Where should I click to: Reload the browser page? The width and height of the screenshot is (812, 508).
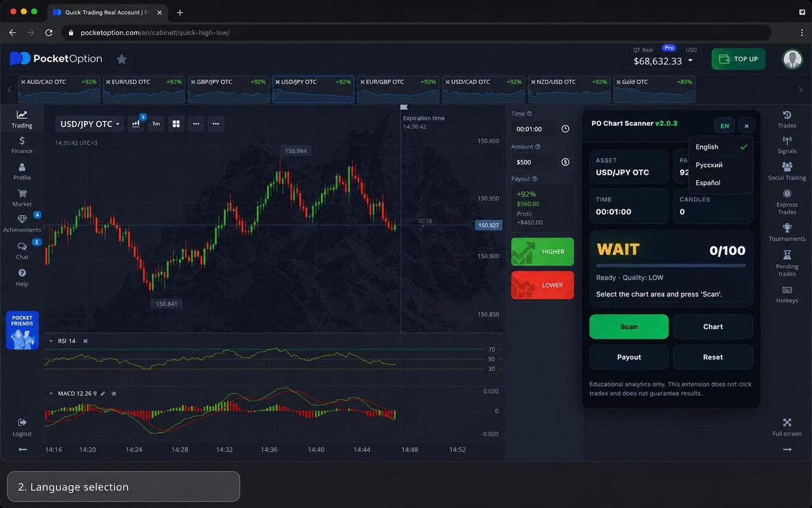(x=49, y=32)
